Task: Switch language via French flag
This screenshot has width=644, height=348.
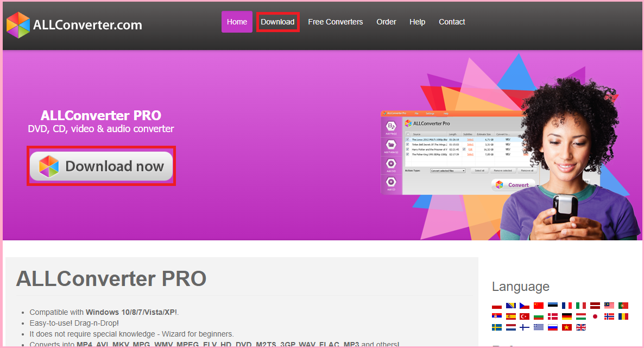Action: click(567, 306)
